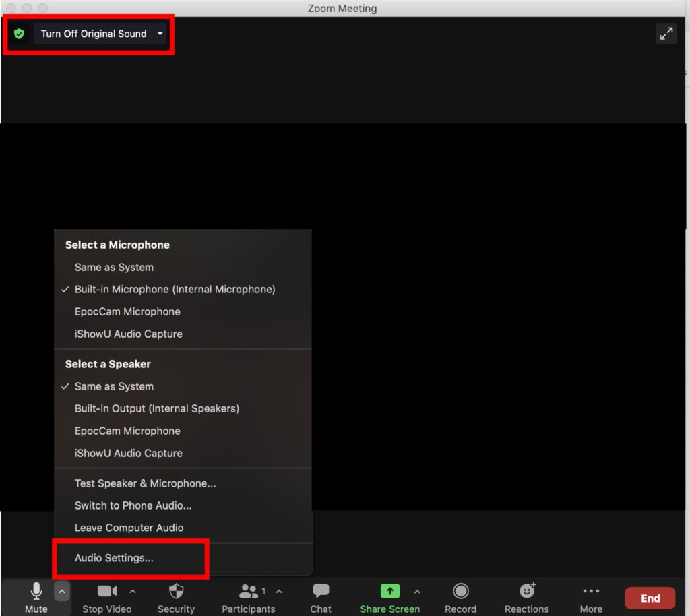Select Same as System speaker
Image resolution: width=690 pixels, height=616 pixels.
[x=183, y=386]
